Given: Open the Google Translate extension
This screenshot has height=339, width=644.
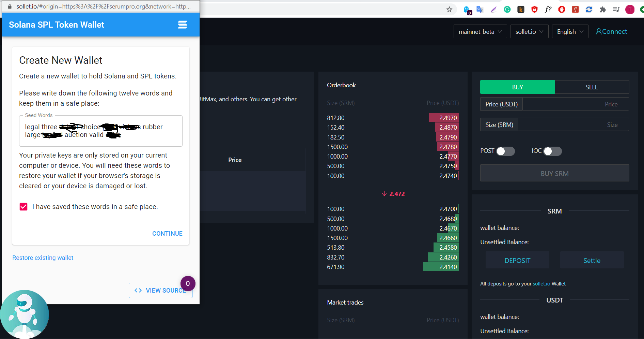Looking at the screenshot, I should (x=480, y=10).
